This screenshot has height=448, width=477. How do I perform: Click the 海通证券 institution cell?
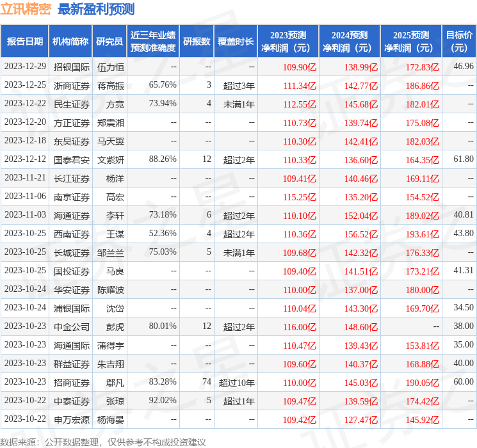pyautogui.click(x=72, y=216)
